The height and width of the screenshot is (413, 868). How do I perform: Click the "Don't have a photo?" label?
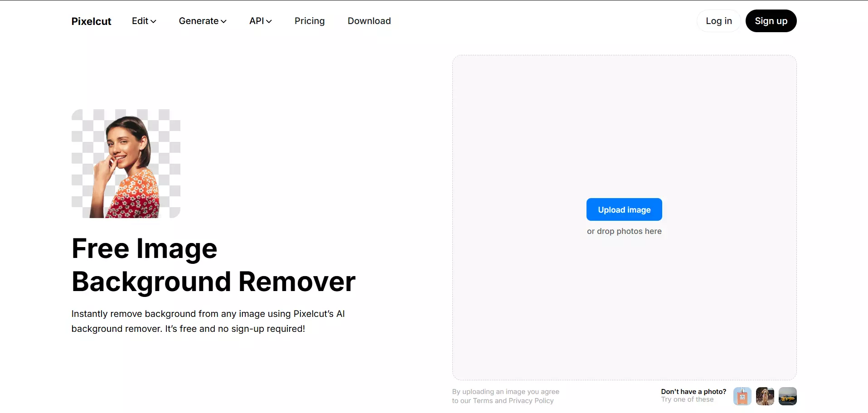[x=693, y=392]
